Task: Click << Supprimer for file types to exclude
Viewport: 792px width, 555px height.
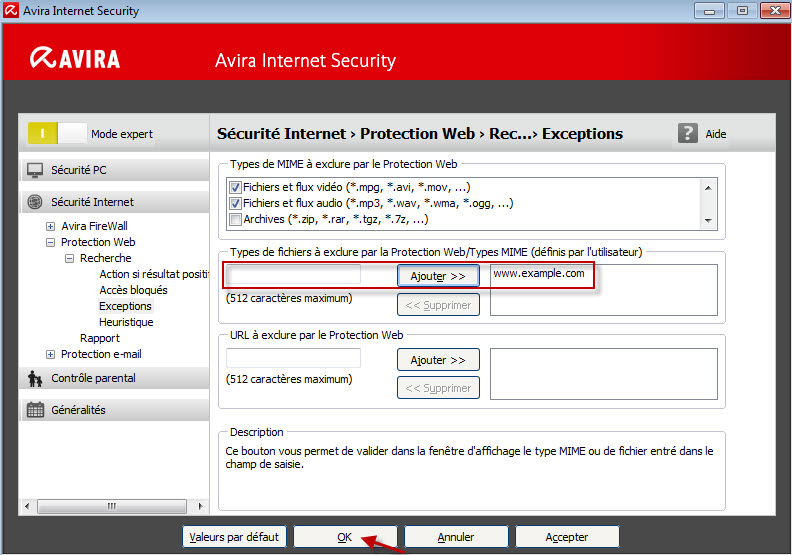Action: click(x=438, y=305)
